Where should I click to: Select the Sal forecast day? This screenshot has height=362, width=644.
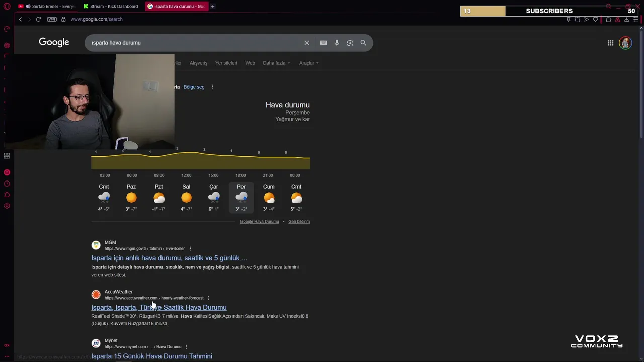[x=186, y=197]
